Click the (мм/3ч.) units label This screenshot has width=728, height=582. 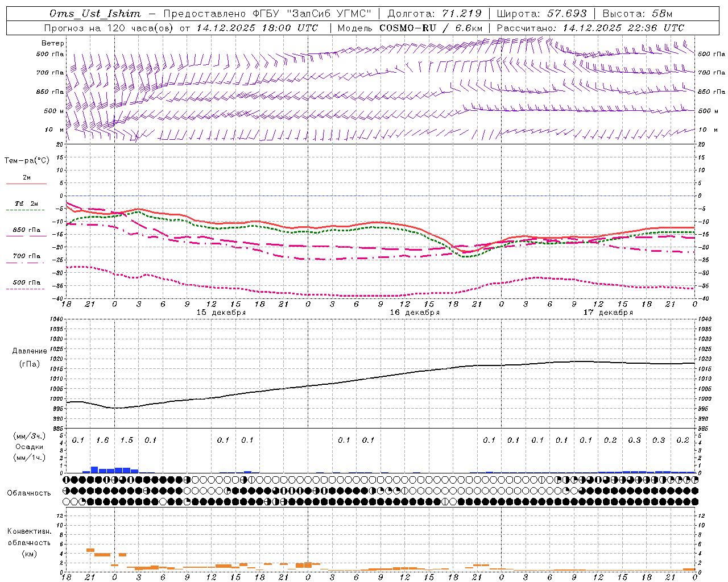(30, 436)
